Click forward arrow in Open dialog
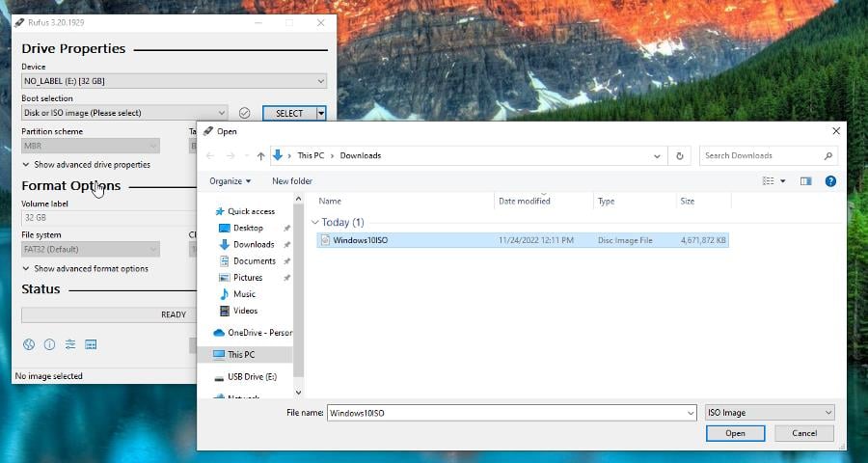Image resolution: width=868 pixels, height=463 pixels. [x=231, y=156]
